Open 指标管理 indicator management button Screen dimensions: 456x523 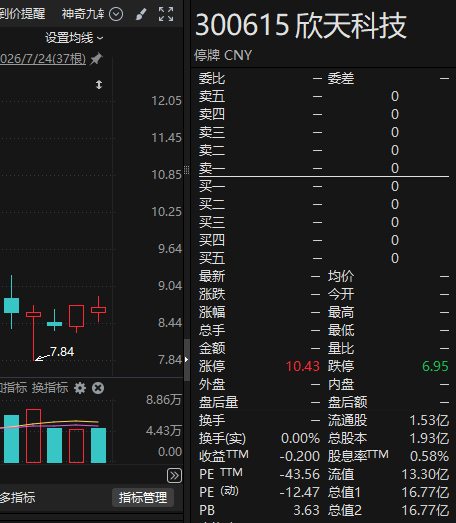click(x=143, y=498)
